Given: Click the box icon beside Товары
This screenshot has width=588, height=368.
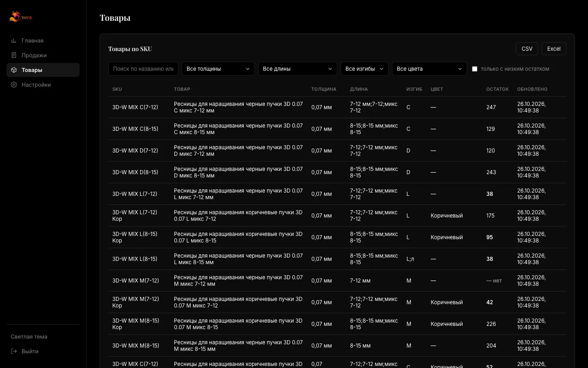Looking at the screenshot, I should coord(14,70).
